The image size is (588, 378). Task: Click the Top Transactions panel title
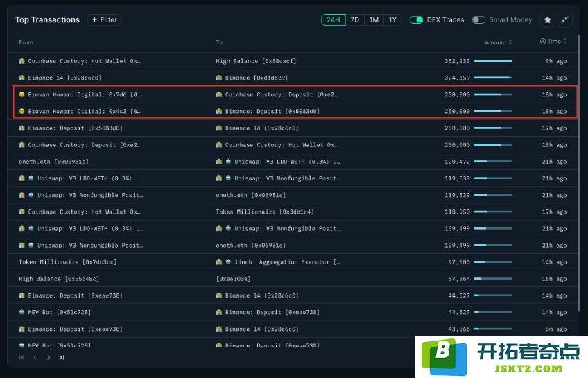[47, 20]
